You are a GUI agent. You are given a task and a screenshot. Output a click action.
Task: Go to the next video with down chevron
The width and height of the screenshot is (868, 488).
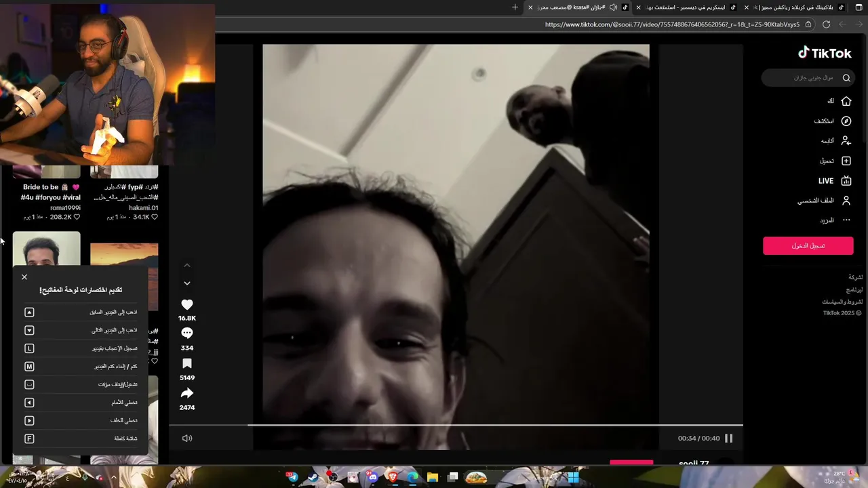pyautogui.click(x=187, y=283)
